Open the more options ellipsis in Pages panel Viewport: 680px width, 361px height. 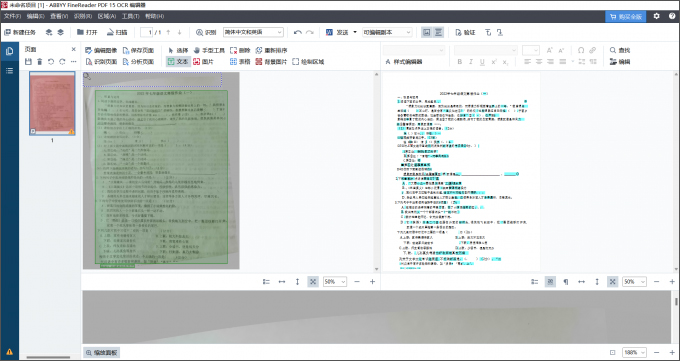tap(73, 62)
